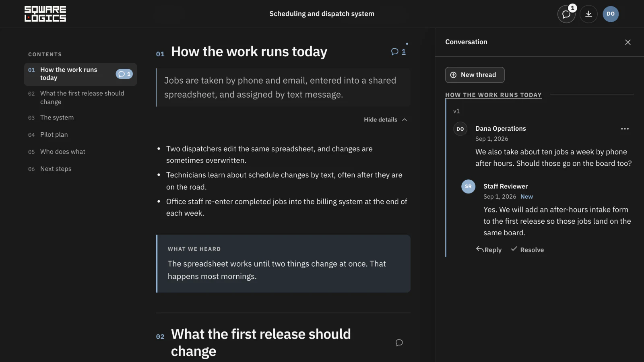Reply to the conversation thread

point(489,250)
